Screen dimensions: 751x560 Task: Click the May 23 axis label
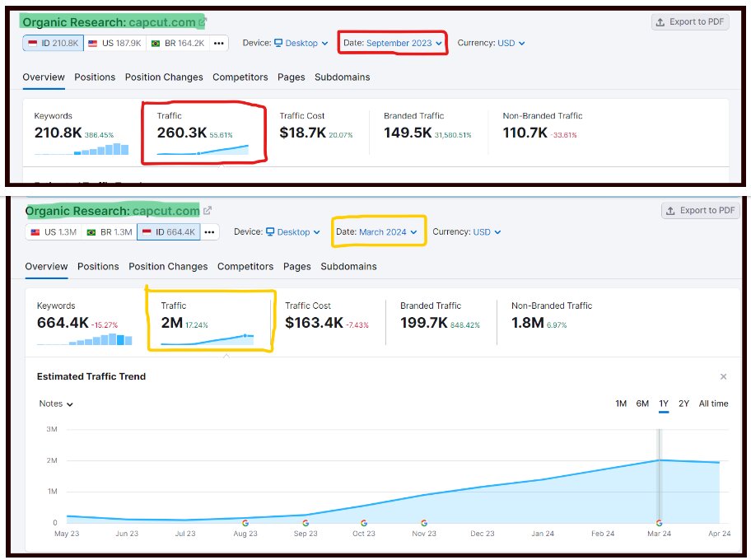(67, 534)
